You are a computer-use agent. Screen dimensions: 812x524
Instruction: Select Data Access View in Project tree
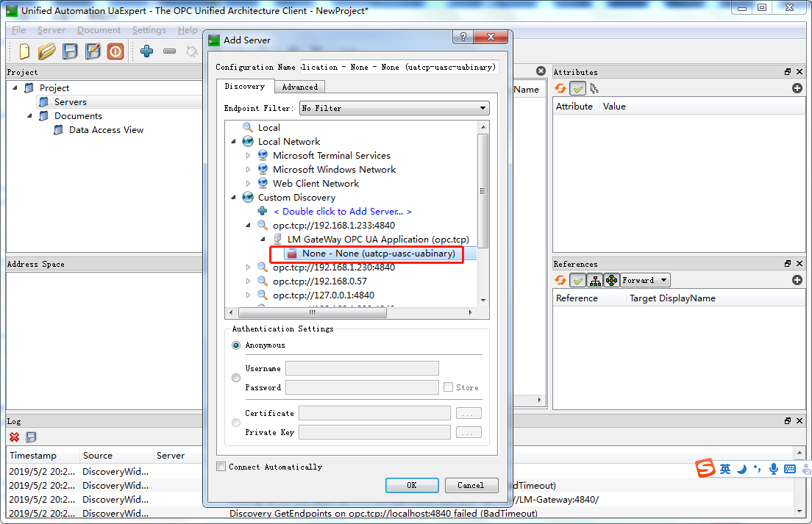(x=106, y=130)
